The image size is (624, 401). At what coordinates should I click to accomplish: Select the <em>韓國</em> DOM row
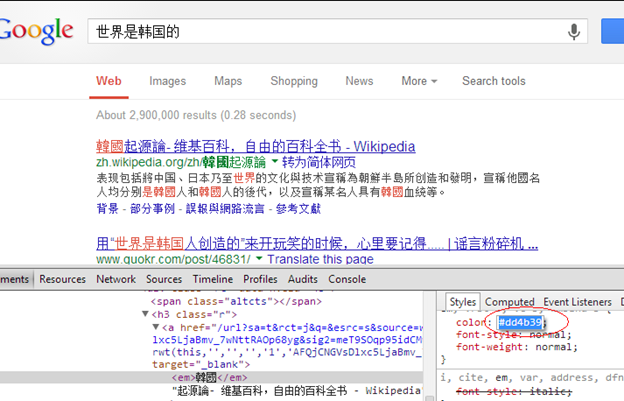(x=211, y=377)
